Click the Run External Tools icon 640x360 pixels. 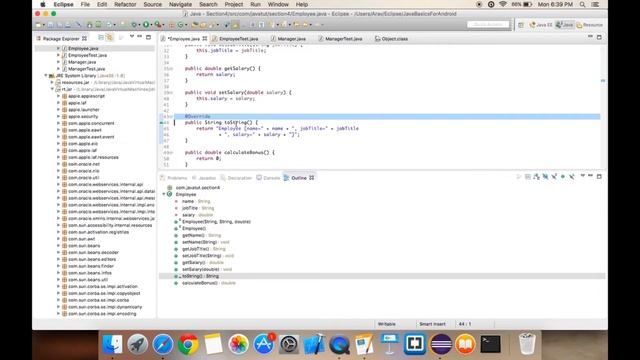pyautogui.click(x=157, y=25)
